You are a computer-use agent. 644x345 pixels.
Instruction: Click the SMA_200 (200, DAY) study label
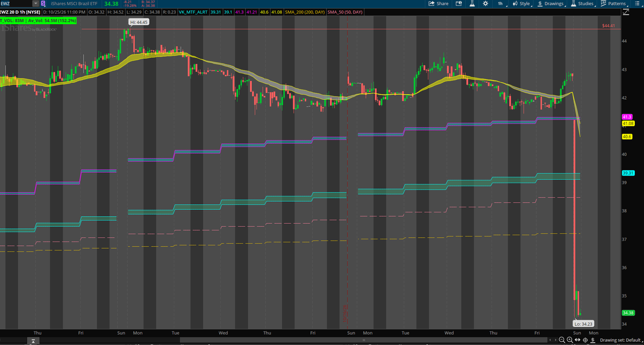click(306, 12)
